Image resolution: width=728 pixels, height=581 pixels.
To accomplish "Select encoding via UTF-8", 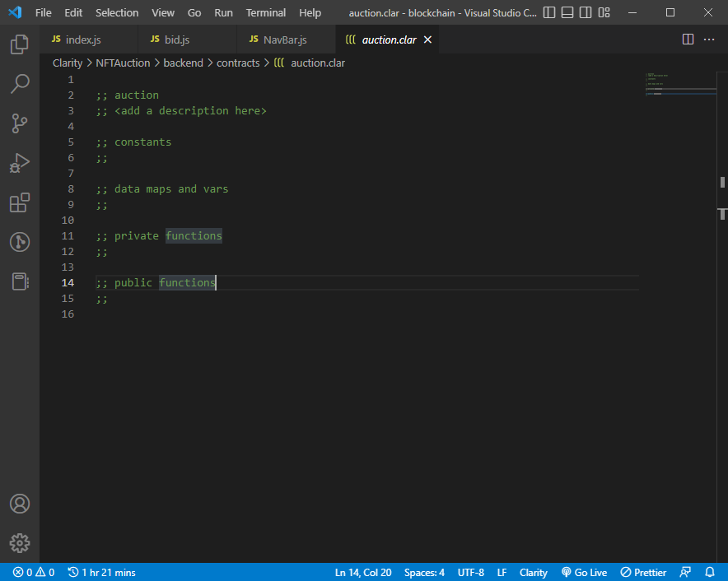I will [470, 572].
